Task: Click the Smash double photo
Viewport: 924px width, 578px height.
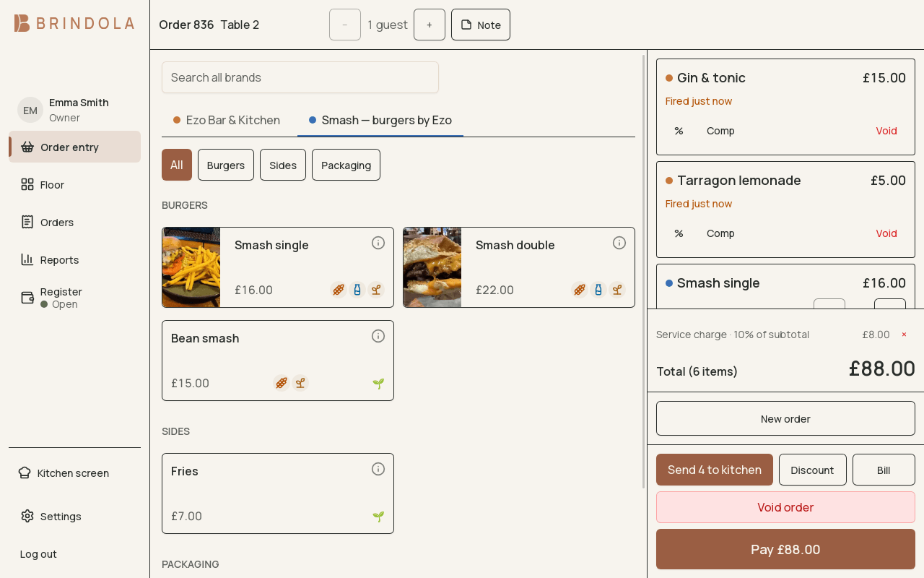Action: pos(432,267)
